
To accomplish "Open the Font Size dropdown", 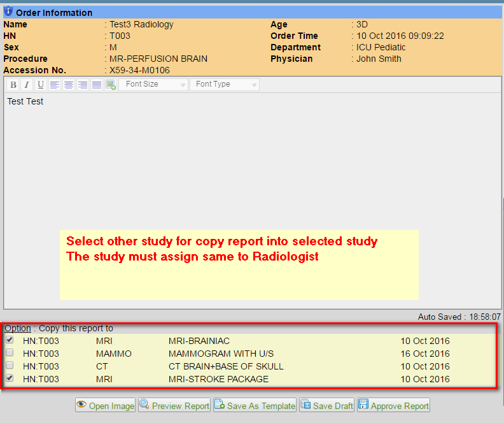I will click(x=153, y=85).
